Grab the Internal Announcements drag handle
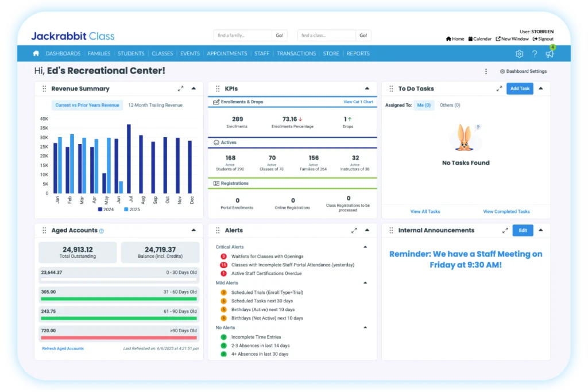The height and width of the screenshot is (392, 588). [x=391, y=231]
